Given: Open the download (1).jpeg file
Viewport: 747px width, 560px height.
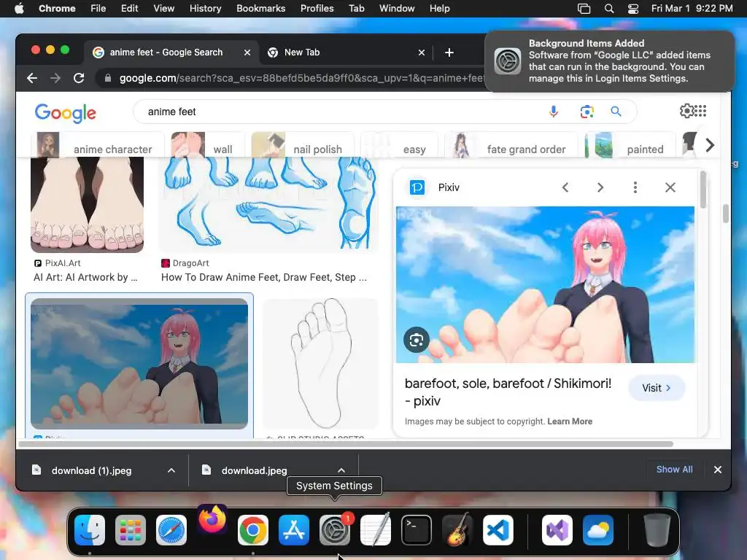Looking at the screenshot, I should click(91, 470).
